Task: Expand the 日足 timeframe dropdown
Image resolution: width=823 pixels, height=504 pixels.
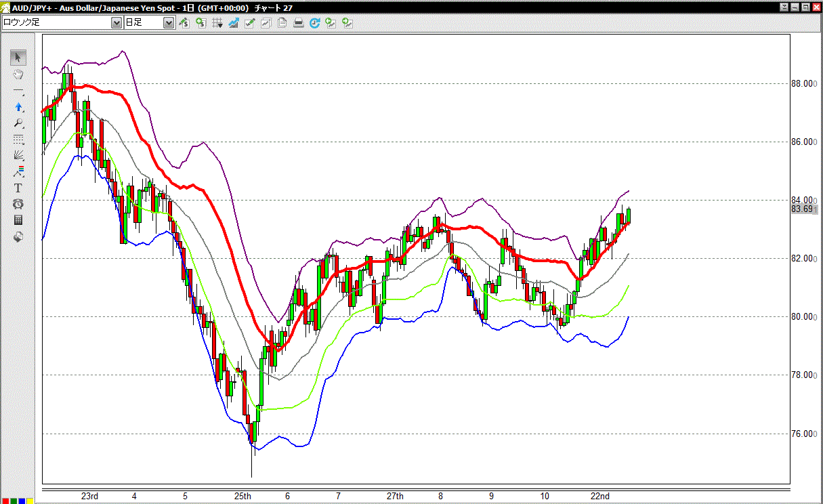Action: (x=169, y=23)
